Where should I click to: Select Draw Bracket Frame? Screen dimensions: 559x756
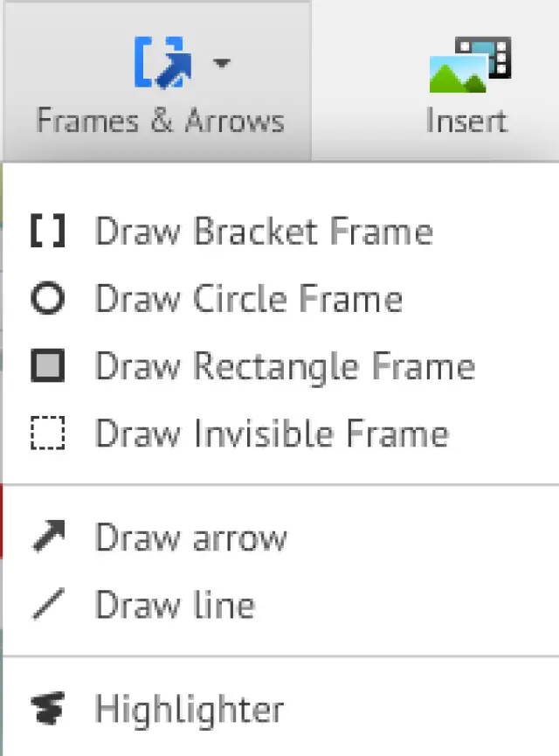coord(264,232)
